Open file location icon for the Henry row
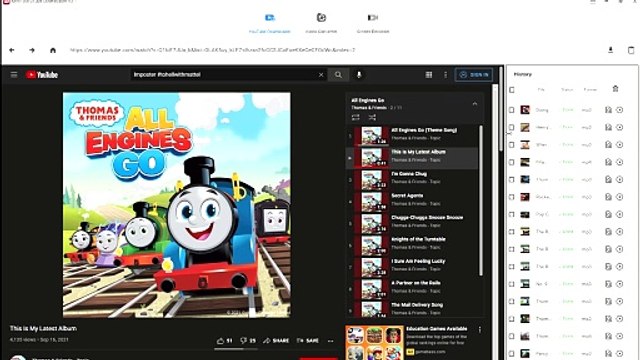Viewport: 640px width, 360px height. point(608,127)
